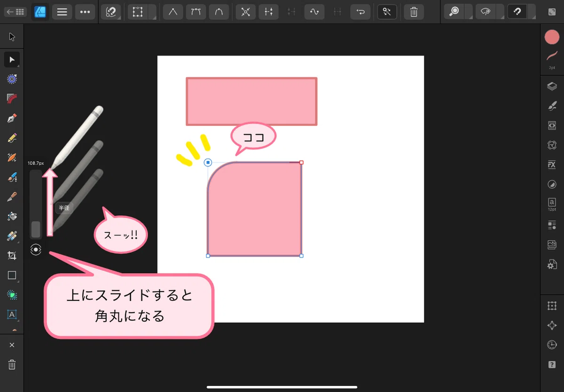The width and height of the screenshot is (564, 392).
Task: Select the bottom-left corner node
Action: (208, 256)
